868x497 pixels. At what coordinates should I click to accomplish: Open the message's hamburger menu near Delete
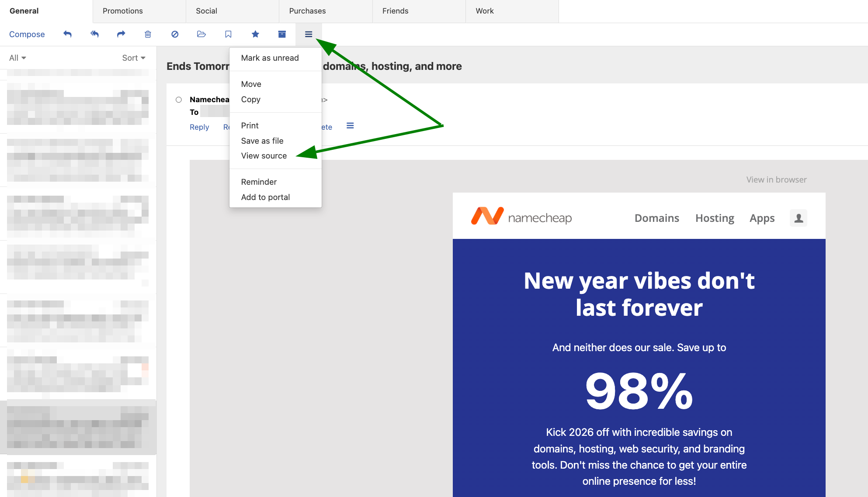[350, 126]
